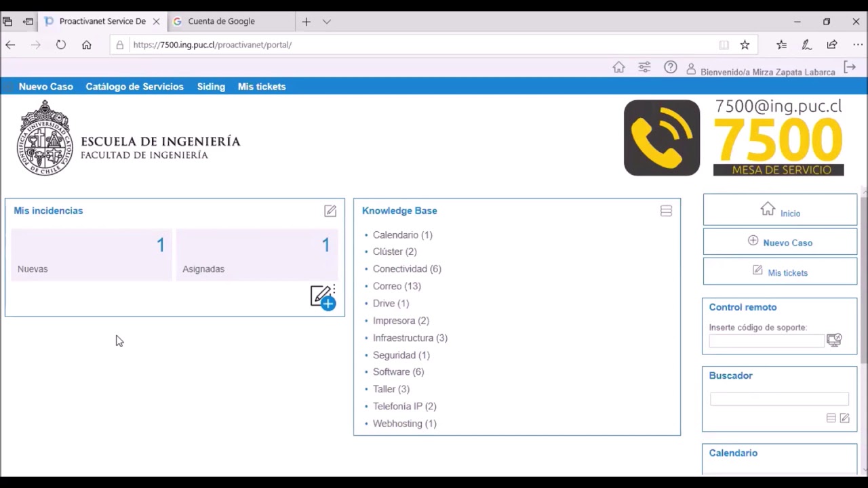Click the Mis tickets sidebar button
The width and height of the screenshot is (868, 488).
[x=780, y=271]
